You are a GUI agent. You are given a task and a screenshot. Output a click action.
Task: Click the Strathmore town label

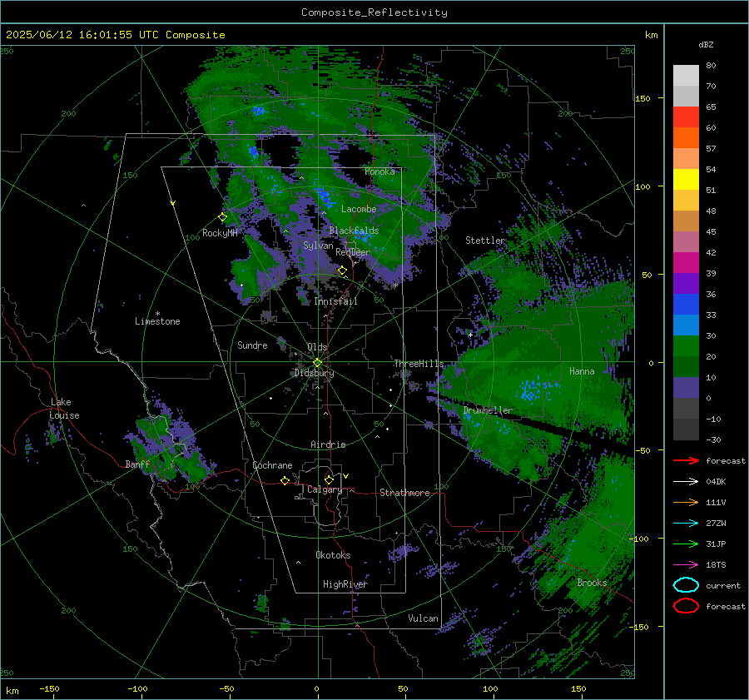[x=404, y=493]
